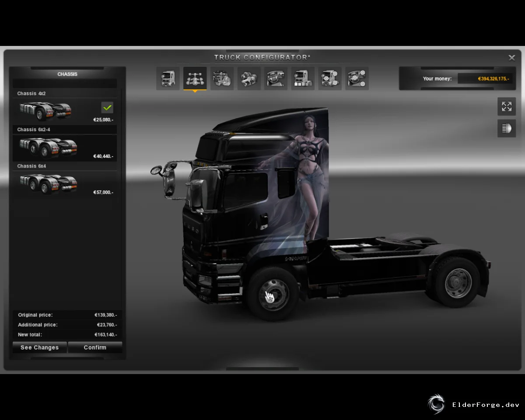Click the green checkmark on Chassis 4x2
Screen dimensions: 525x420
coord(107,107)
